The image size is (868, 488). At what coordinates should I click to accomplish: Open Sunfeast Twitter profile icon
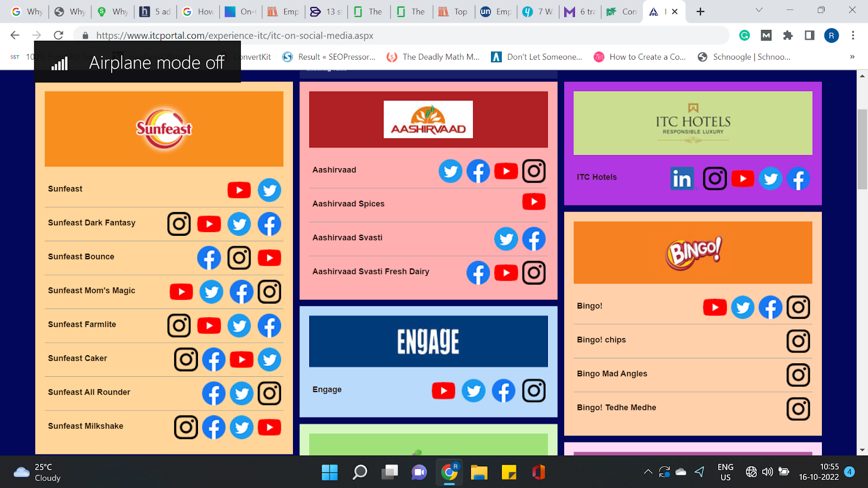coord(269,190)
